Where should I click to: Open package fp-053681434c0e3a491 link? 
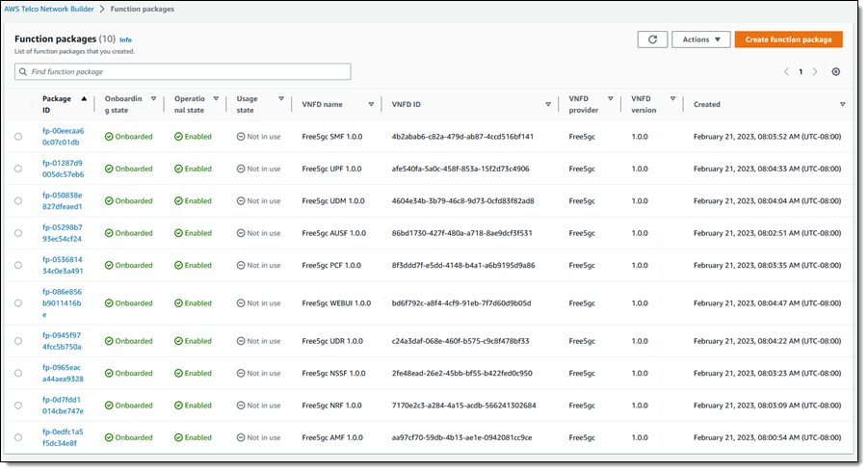click(x=63, y=265)
